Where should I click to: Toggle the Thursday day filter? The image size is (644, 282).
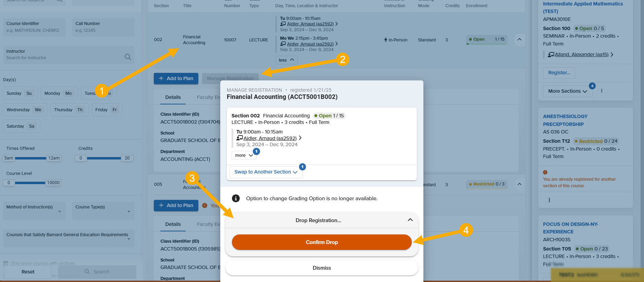tap(69, 110)
